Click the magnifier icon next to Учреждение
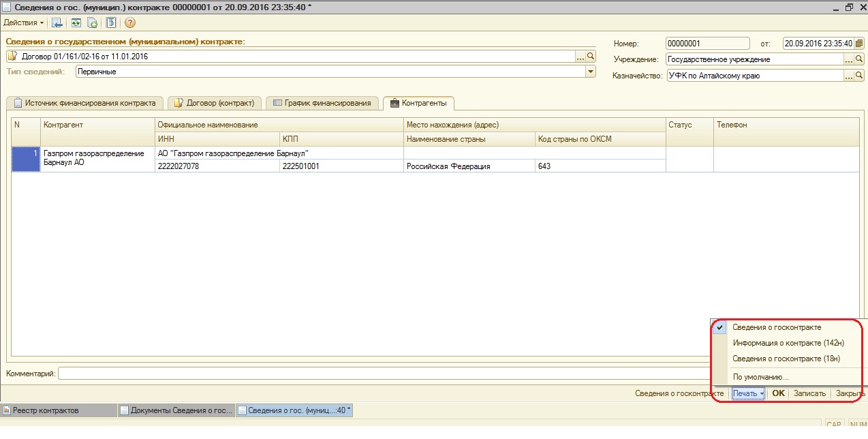The width and height of the screenshot is (868, 439). coord(859,59)
